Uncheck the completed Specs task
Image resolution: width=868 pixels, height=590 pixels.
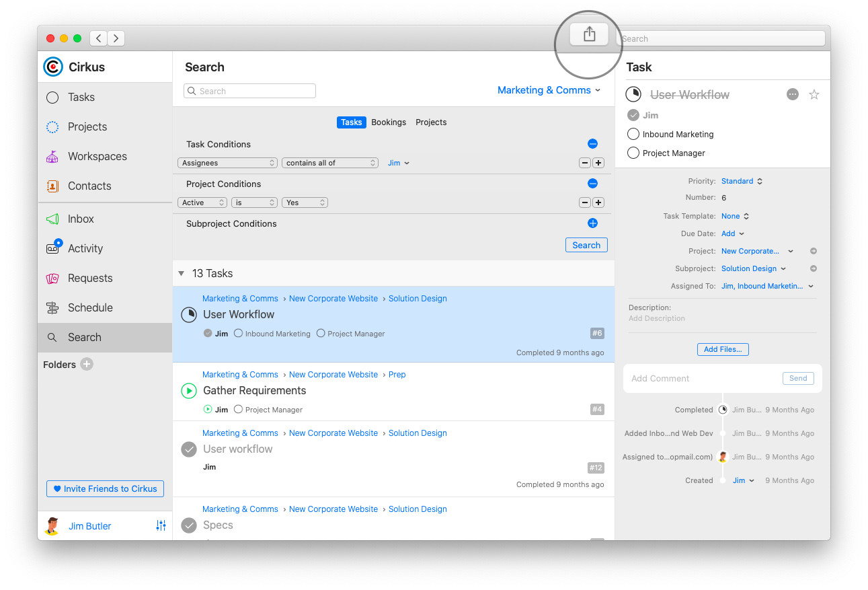189,525
